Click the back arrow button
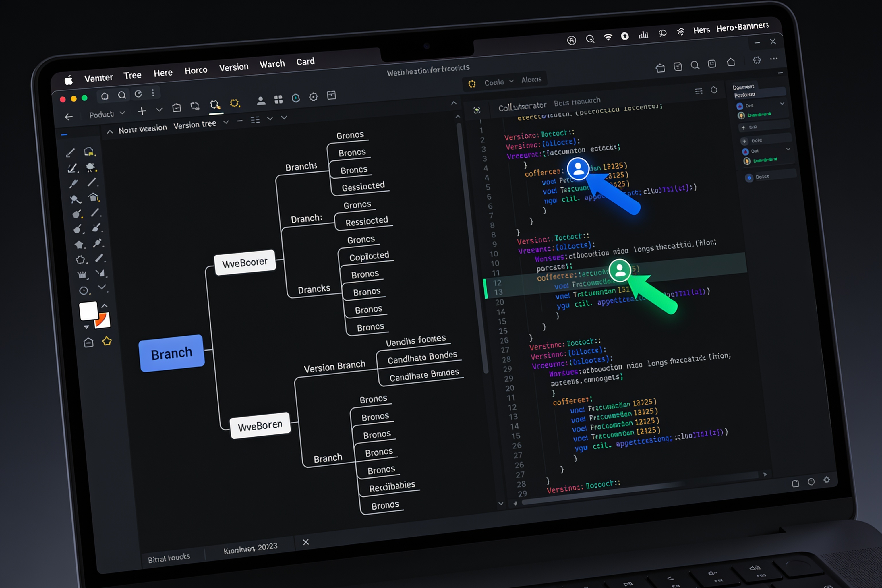Screen dimensions: 882x588 point(69,117)
